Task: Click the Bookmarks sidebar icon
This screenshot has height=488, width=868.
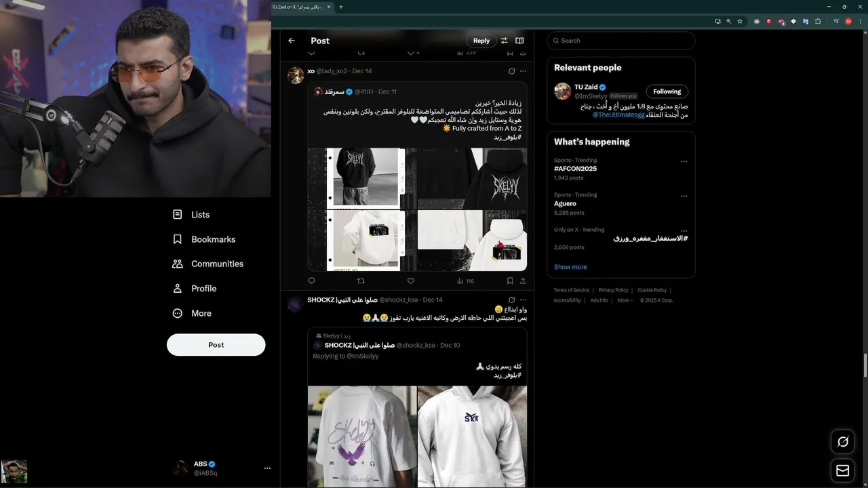Action: 178,239
